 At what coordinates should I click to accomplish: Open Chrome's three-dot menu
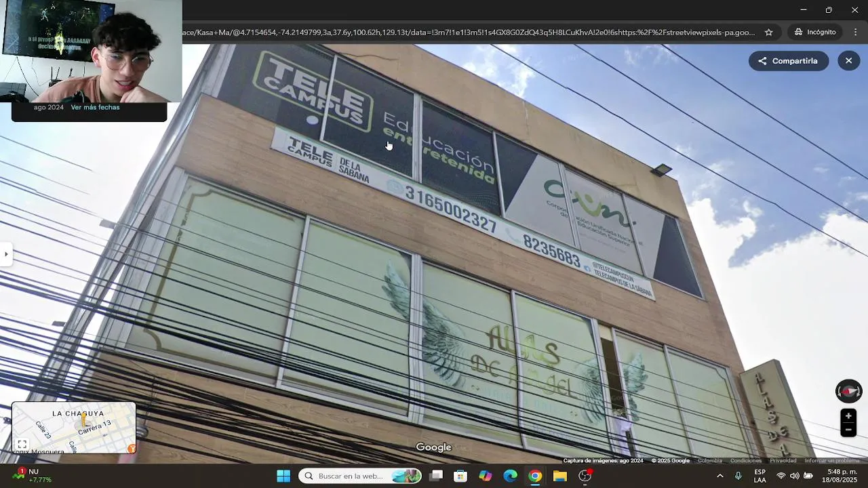coord(855,32)
